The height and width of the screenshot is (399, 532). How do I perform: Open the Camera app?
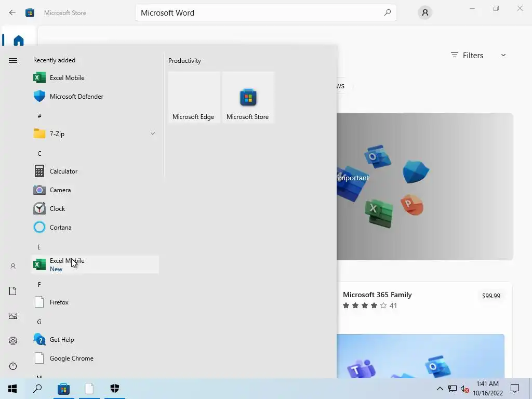click(95, 190)
